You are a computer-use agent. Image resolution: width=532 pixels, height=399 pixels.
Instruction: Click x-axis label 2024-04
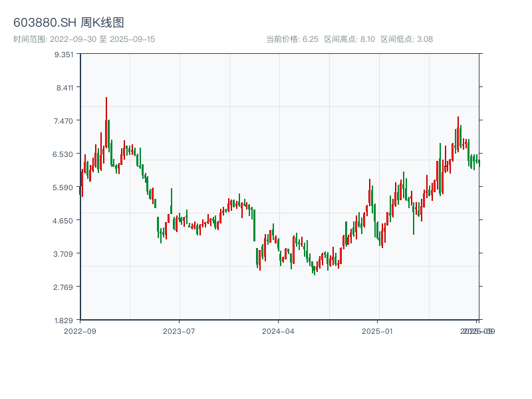pyautogui.click(x=278, y=331)
